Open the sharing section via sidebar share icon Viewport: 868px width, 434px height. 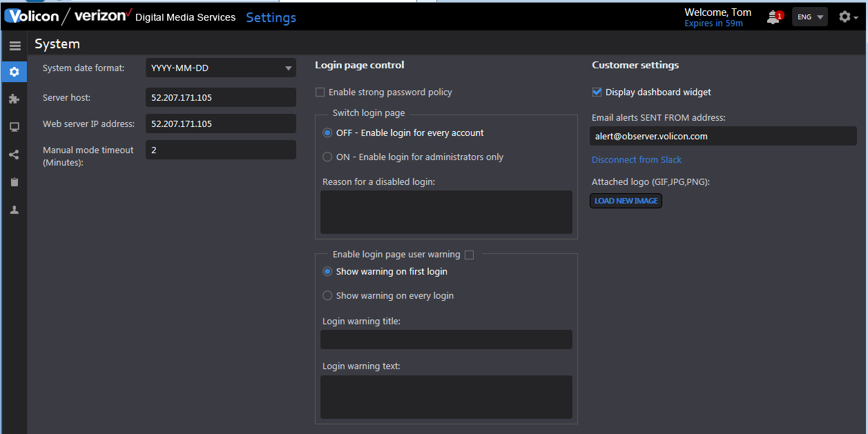tap(14, 155)
